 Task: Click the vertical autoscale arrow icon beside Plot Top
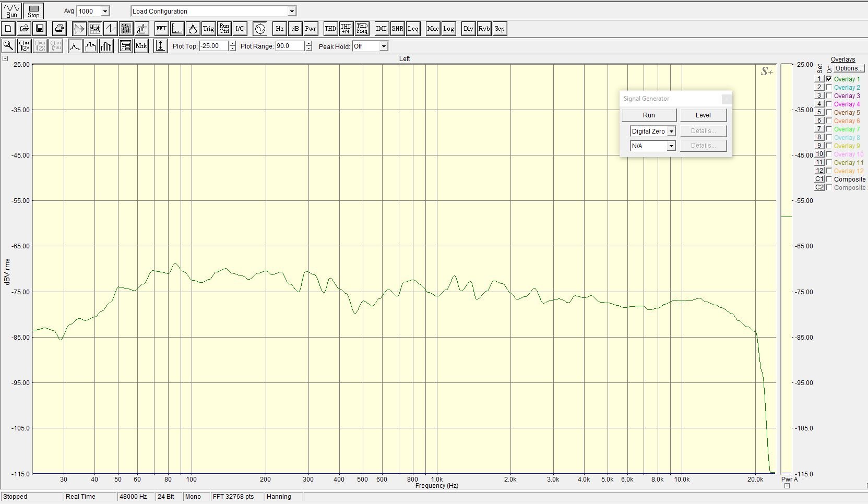[x=161, y=46]
